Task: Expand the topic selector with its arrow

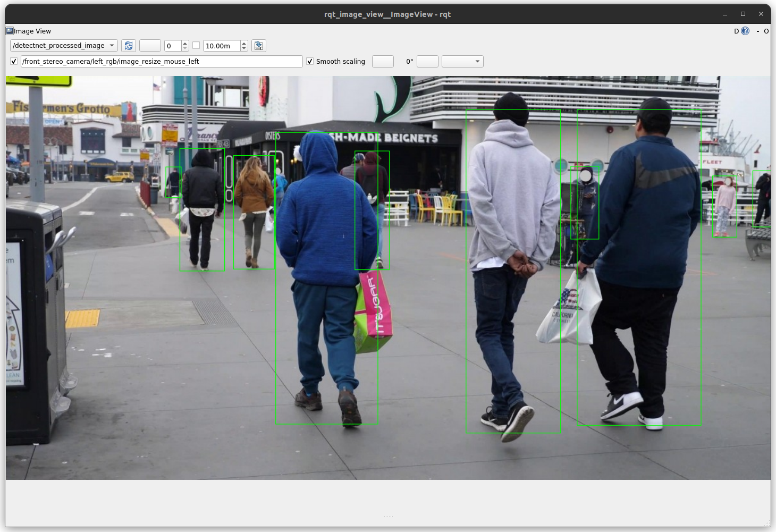Action: pos(111,45)
